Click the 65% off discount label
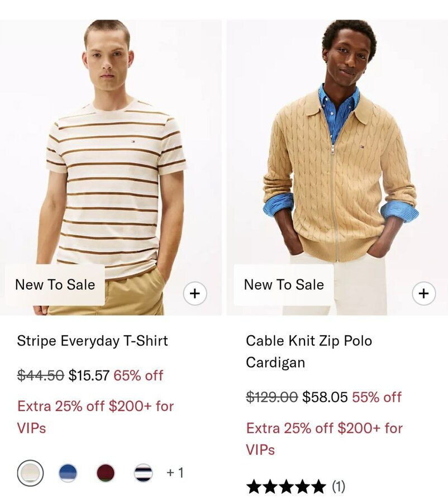Image resolution: width=448 pixels, height=503 pixels. pyautogui.click(x=138, y=376)
